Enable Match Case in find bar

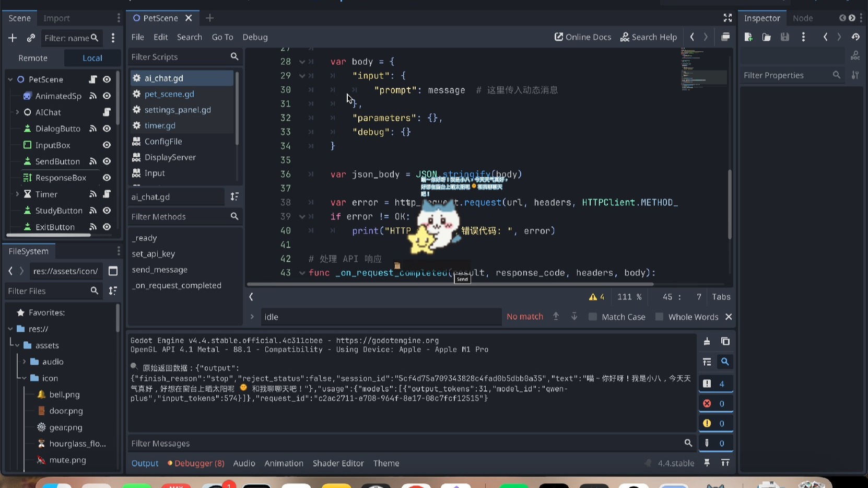tap(617, 317)
